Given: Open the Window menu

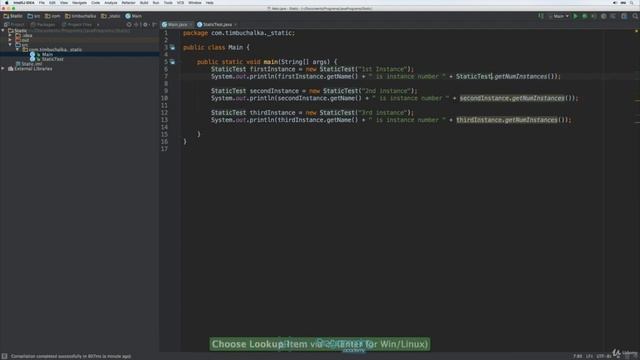Looking at the screenshot, I should pyautogui.click(x=195, y=2).
